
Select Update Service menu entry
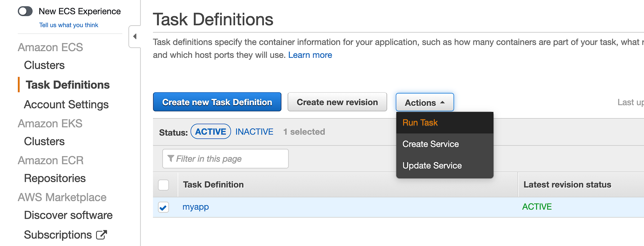(432, 165)
